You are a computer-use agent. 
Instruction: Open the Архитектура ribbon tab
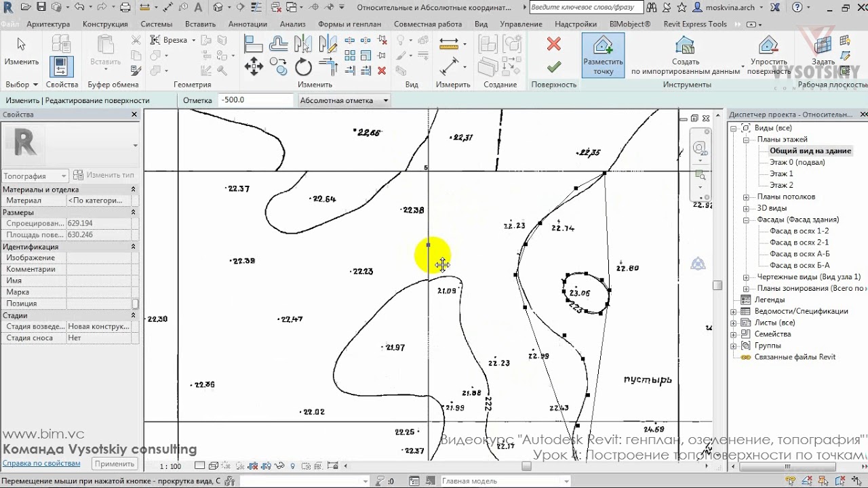pyautogui.click(x=48, y=24)
